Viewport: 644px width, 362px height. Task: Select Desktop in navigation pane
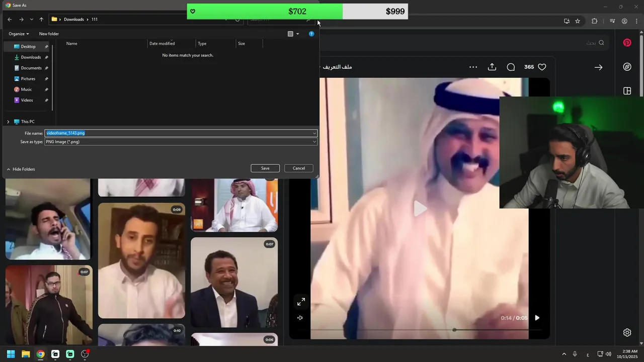point(28,46)
